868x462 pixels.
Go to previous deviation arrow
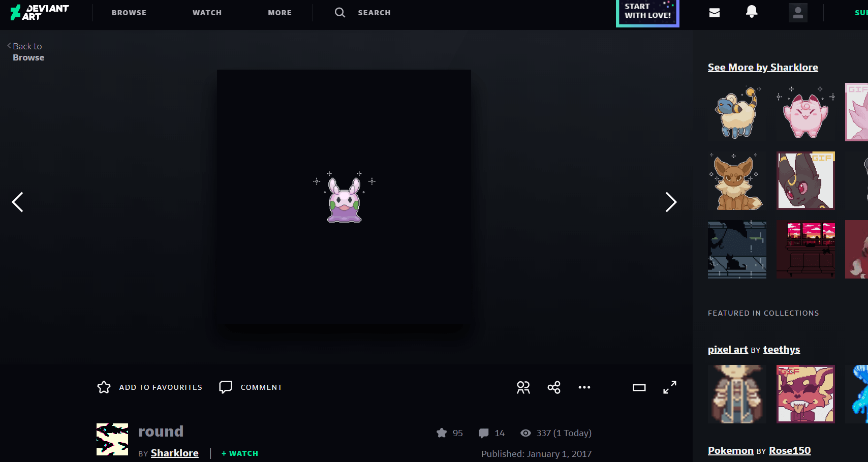pos(17,202)
